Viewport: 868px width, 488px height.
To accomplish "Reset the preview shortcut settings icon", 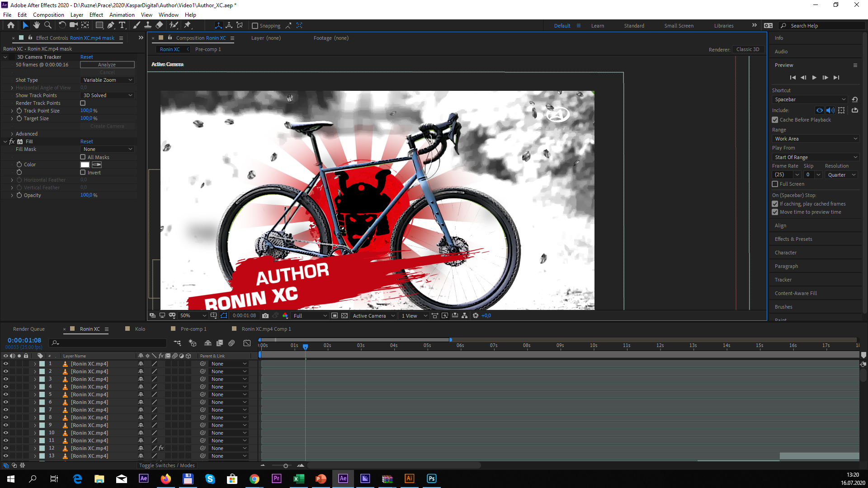I will tap(854, 99).
